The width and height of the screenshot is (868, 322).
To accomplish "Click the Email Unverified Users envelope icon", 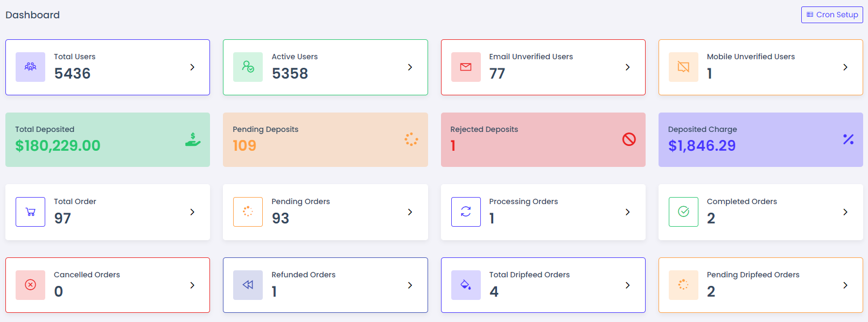I will 466,67.
